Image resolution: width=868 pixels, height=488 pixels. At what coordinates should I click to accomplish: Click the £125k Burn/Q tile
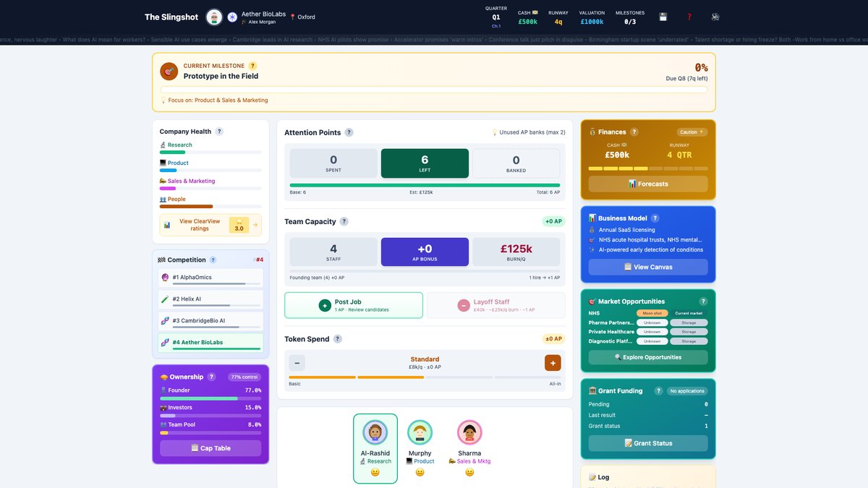tap(516, 252)
